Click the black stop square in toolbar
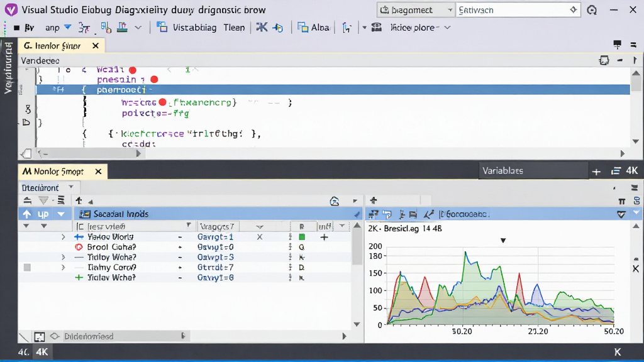 tap(16, 28)
